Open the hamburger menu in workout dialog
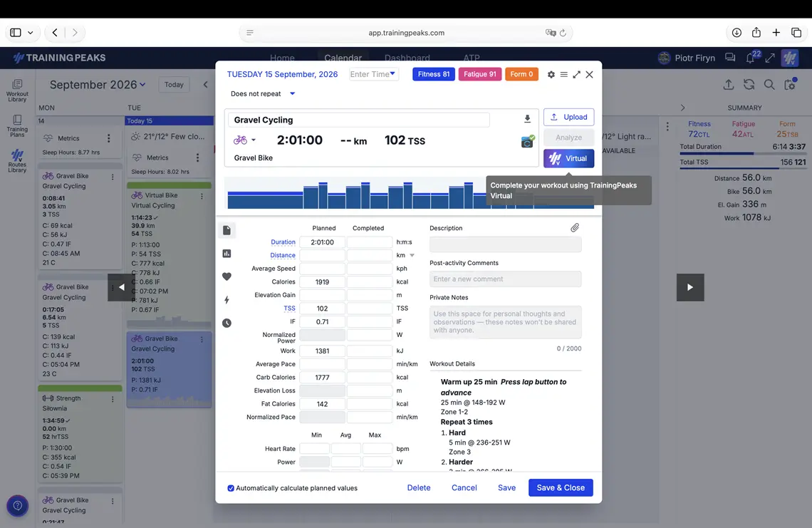This screenshot has width=812, height=528. 564,75
